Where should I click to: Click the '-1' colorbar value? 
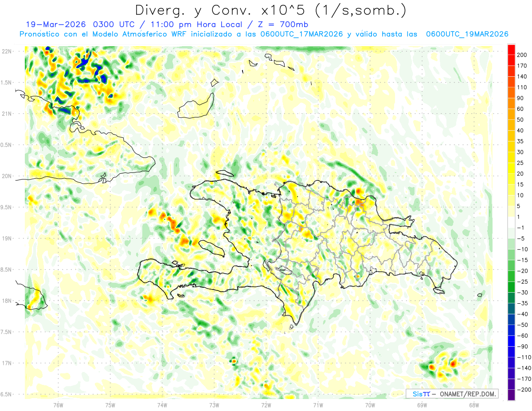click(x=522, y=228)
